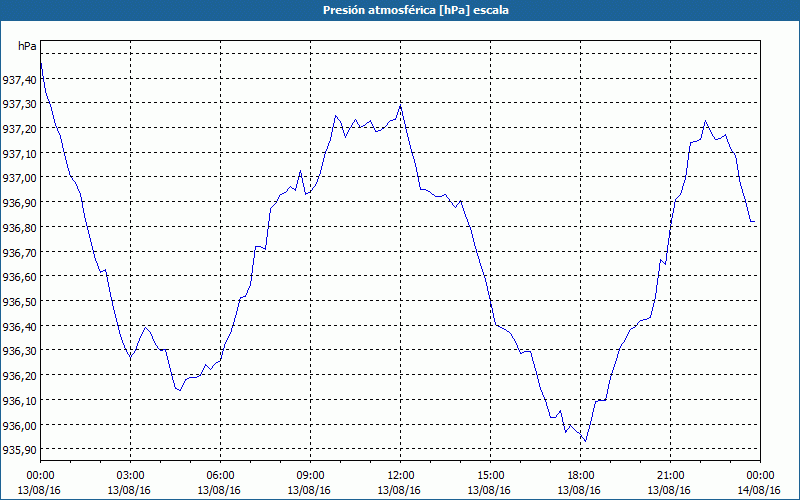Screen dimensions: 800x500
Task: Click the 18:00 time axis label
Action: 581,476
